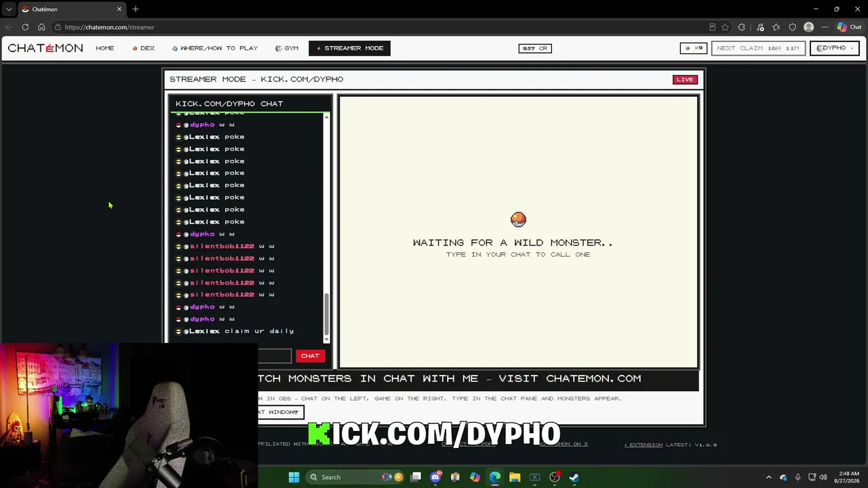Click the browser back arrow
The image size is (868, 488).
(9, 27)
